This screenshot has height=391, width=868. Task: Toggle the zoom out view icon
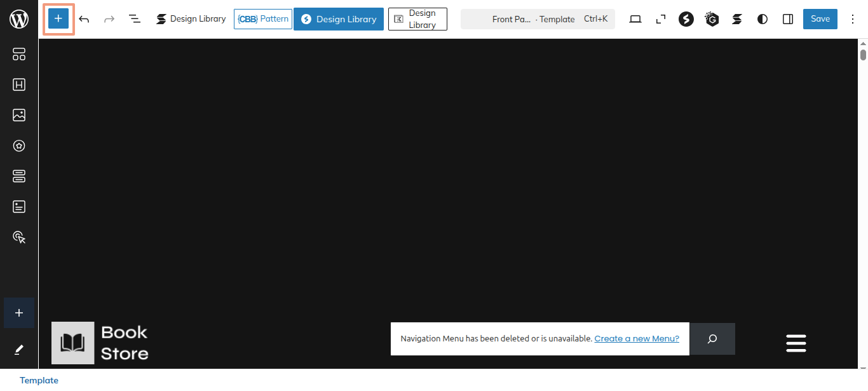(x=661, y=19)
